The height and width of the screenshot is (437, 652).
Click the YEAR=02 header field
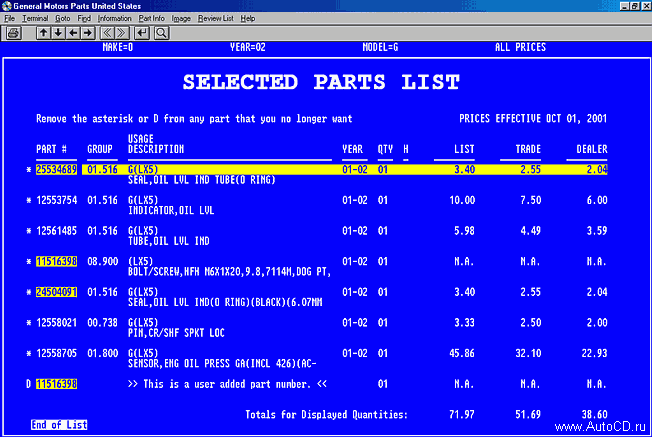tap(248, 47)
